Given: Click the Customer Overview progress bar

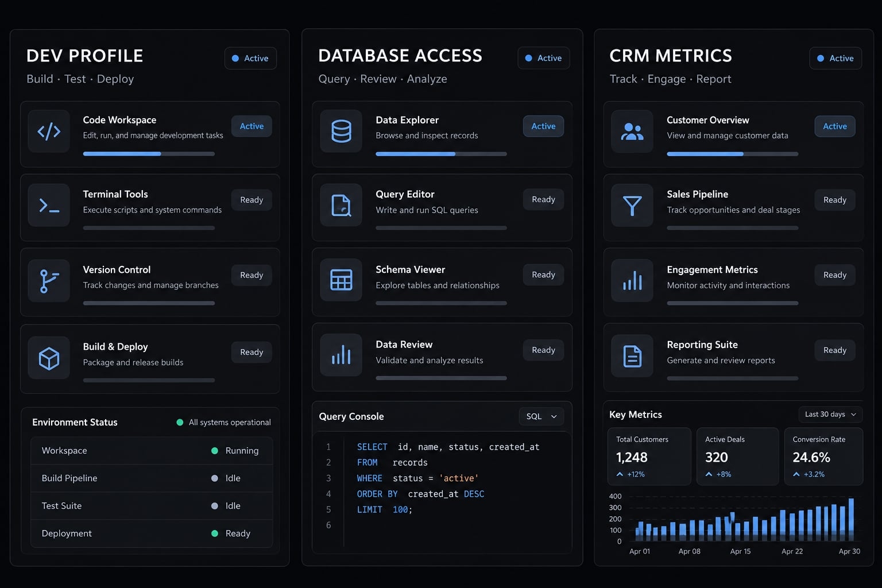Looking at the screenshot, I should coord(733,154).
